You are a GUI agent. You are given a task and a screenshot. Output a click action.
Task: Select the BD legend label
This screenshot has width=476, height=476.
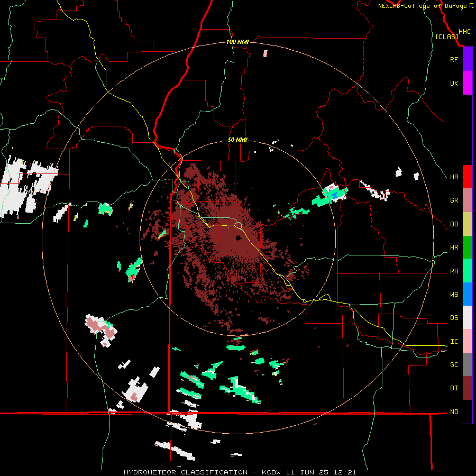(x=454, y=224)
